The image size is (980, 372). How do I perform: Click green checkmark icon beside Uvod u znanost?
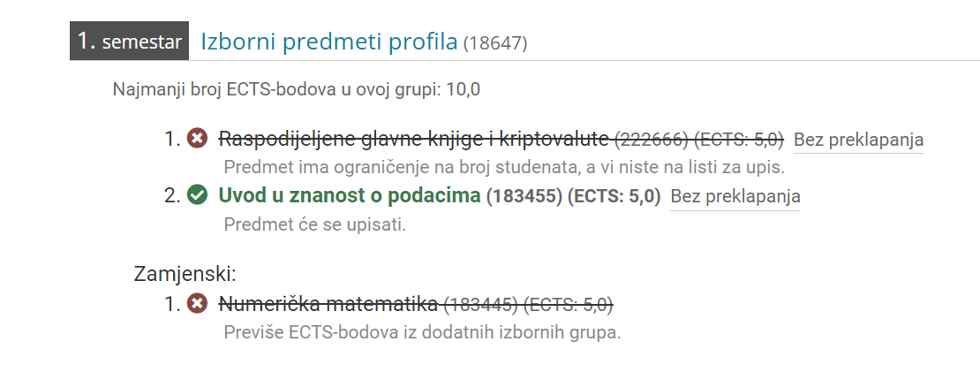click(x=197, y=195)
